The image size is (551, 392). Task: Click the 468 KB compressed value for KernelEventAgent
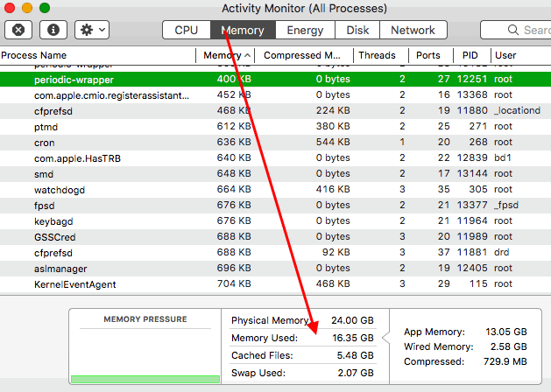(333, 283)
